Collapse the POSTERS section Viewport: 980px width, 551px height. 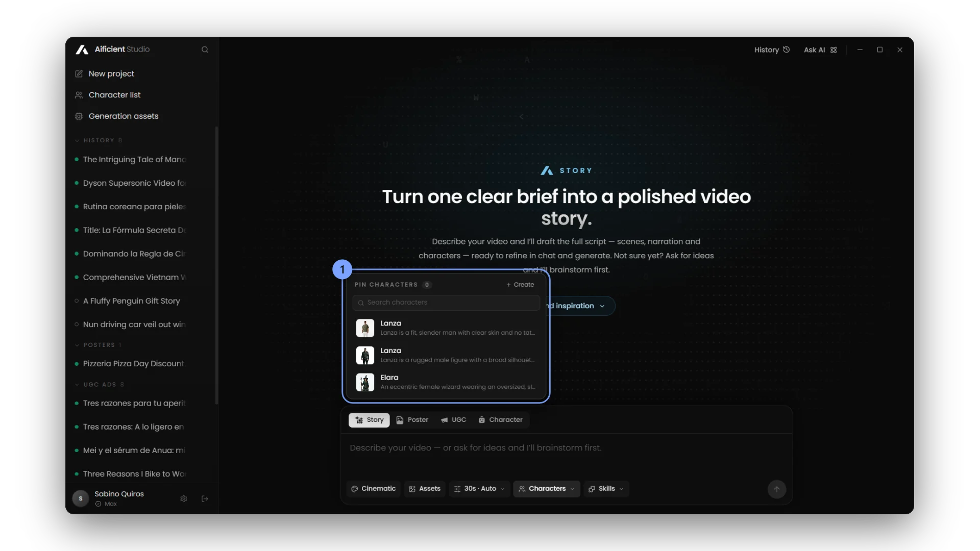(99, 345)
